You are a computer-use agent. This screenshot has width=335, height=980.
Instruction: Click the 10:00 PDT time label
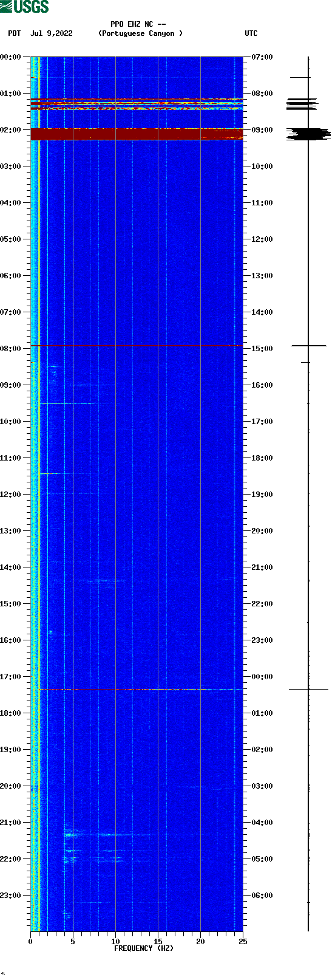pyautogui.click(x=11, y=422)
